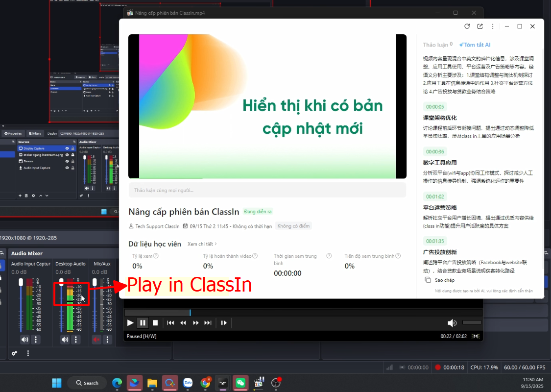The width and height of the screenshot is (551, 392).
Task: Jump to the 00:00:05 summary timestamp
Action: (435, 106)
